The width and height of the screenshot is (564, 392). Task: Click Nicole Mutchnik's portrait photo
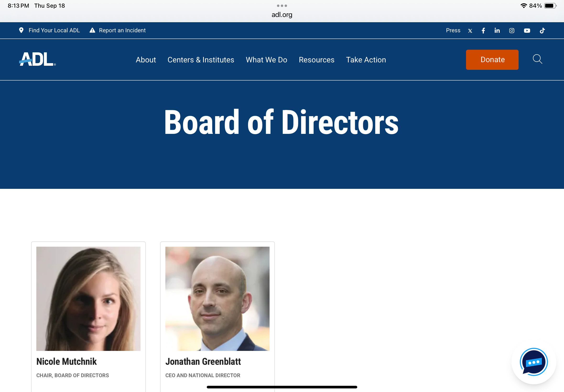tap(88, 299)
